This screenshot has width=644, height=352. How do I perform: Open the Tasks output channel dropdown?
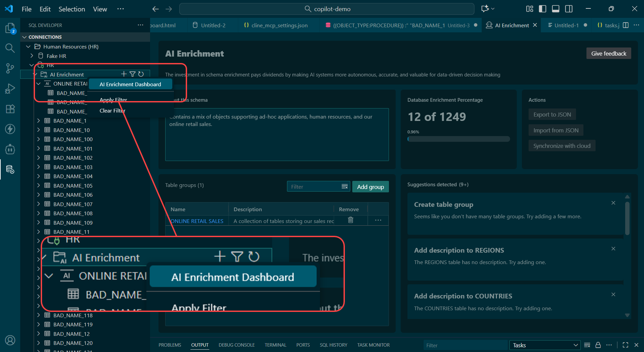click(x=544, y=345)
